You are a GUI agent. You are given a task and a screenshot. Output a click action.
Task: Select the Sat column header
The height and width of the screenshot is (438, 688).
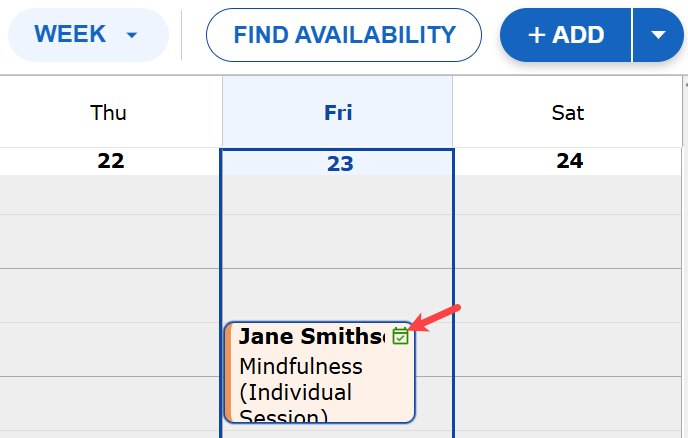(568, 112)
